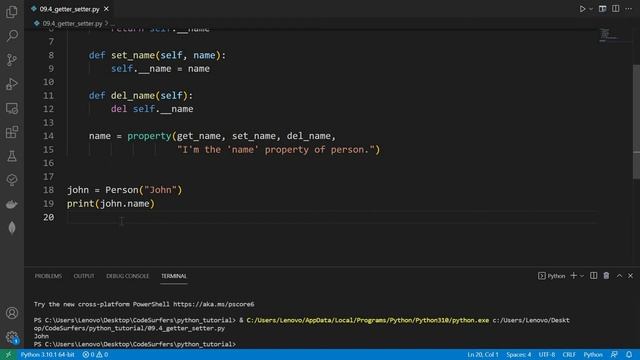Viewport: 640px width, 360px height.
Task: Click Ln 20, Col 1 status
Action: point(483,354)
